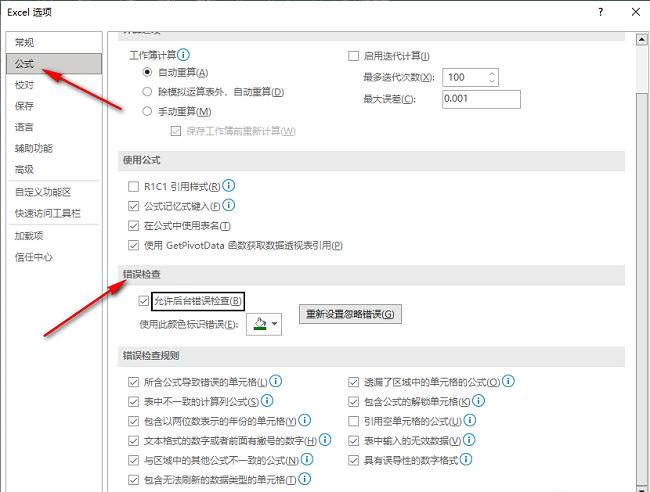Click 重新设置忽略错误 button
Screen dimensions: 650x492
click(x=350, y=314)
